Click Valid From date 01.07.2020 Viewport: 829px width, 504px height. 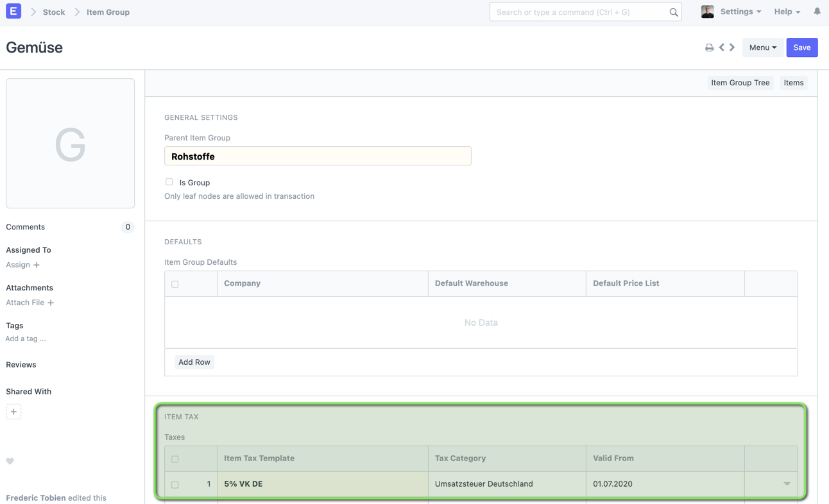point(665,484)
